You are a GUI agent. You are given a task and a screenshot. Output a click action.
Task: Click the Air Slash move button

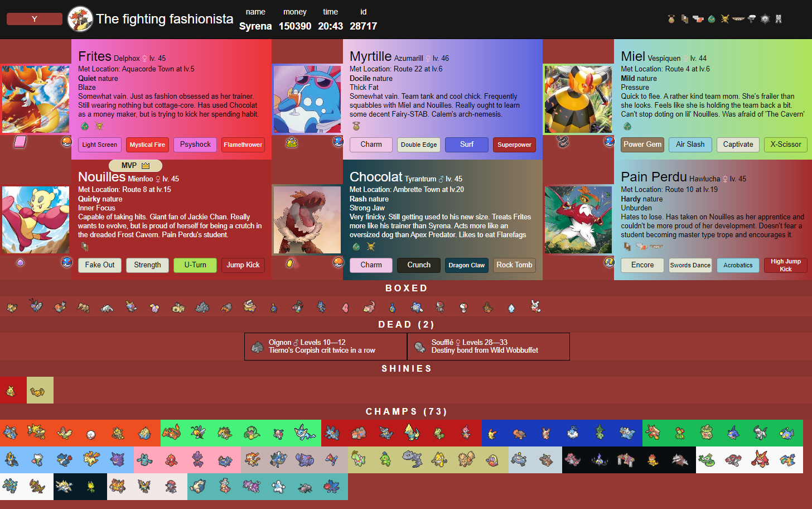point(690,145)
